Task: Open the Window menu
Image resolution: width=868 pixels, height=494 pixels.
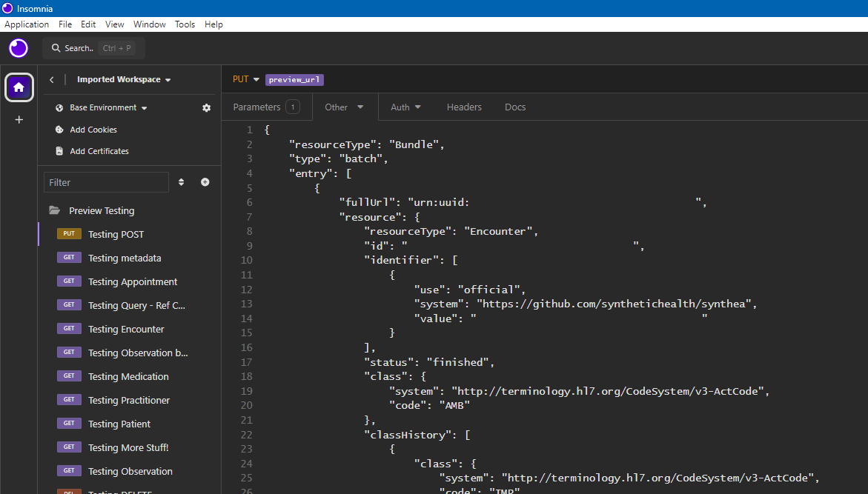Action: [150, 24]
